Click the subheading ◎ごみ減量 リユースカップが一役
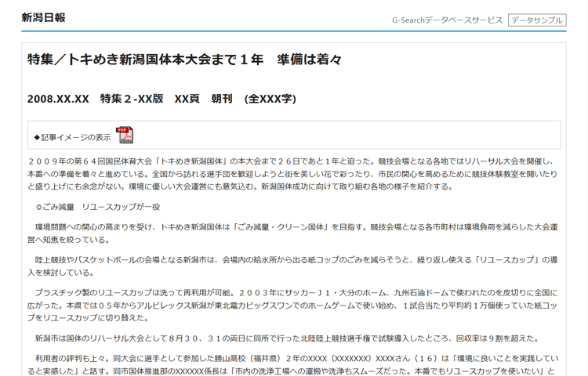 (x=98, y=207)
